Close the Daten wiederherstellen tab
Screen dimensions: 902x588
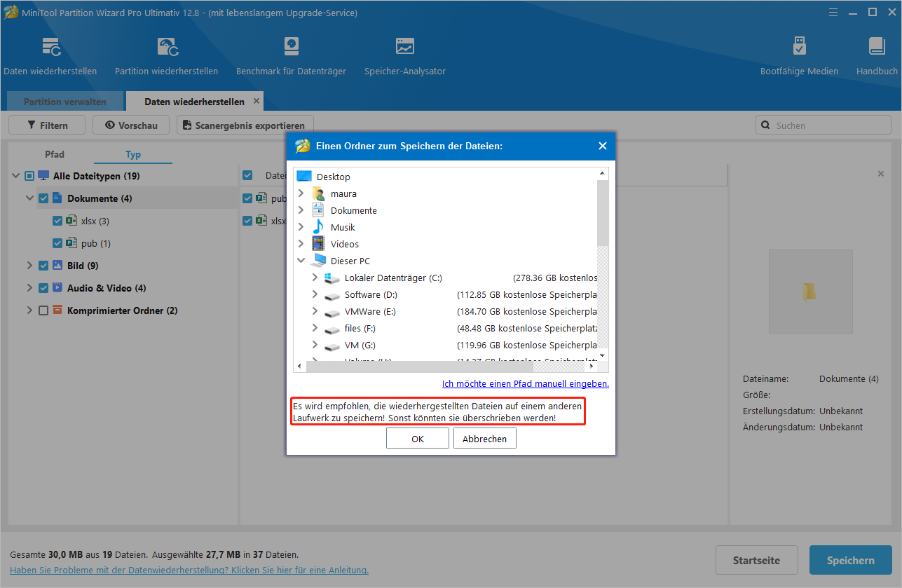[257, 101]
